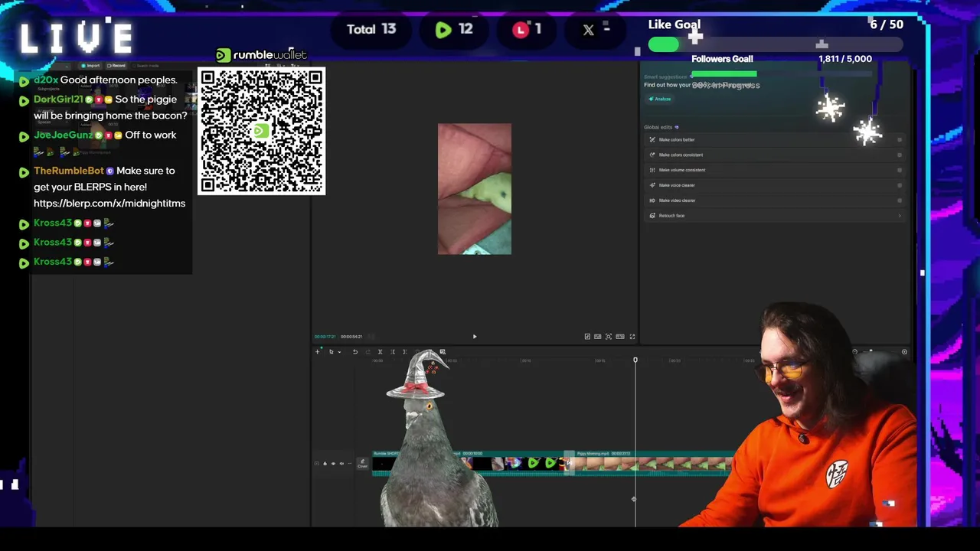Click the Like Goal progress bar
Viewport: 980px width, 551px height.
pos(775,45)
